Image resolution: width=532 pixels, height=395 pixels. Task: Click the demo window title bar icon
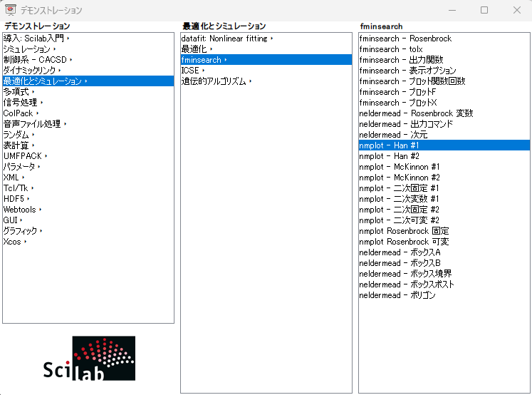[x=11, y=11]
